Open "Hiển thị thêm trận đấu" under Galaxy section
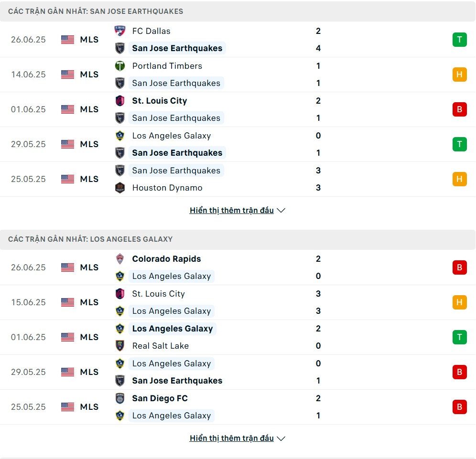Image resolution: width=476 pixels, height=459 pixels. pyautogui.click(x=232, y=438)
